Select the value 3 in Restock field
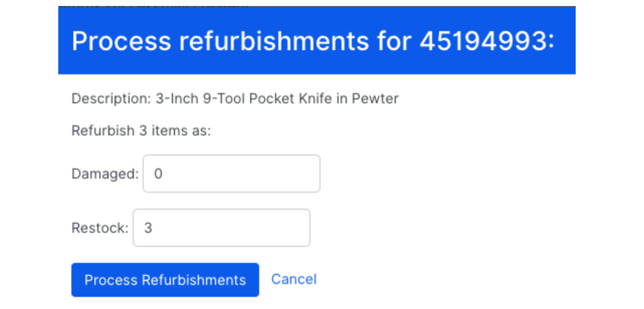This screenshot has height=309, width=644. tap(147, 228)
